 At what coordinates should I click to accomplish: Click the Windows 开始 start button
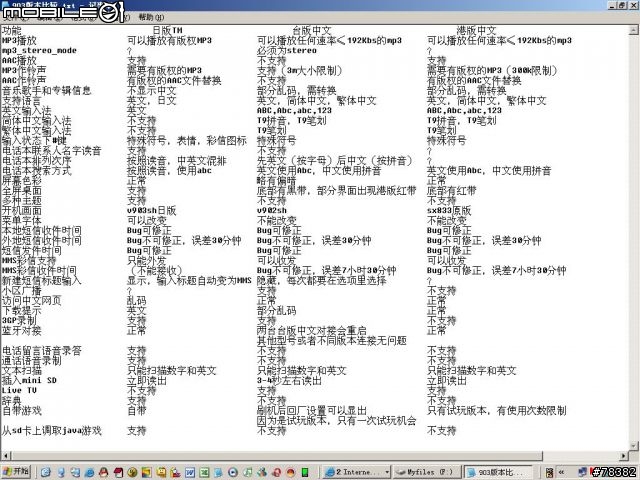[x=16, y=472]
